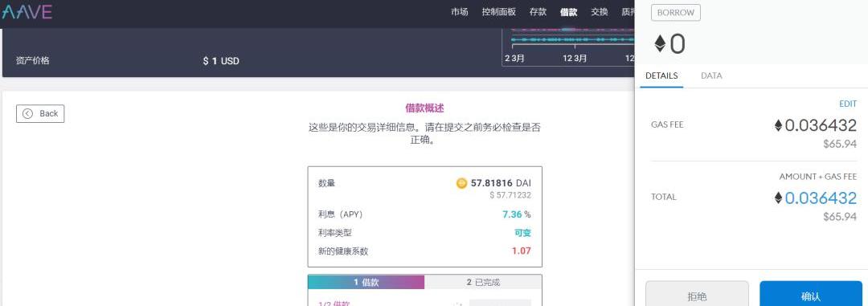
Task: Select the DETAILS tab
Action: [661, 75]
